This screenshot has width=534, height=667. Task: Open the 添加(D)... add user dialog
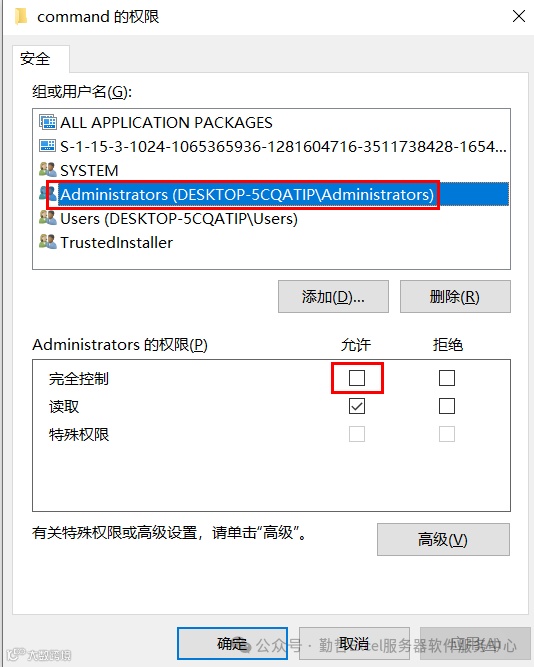[x=333, y=296]
